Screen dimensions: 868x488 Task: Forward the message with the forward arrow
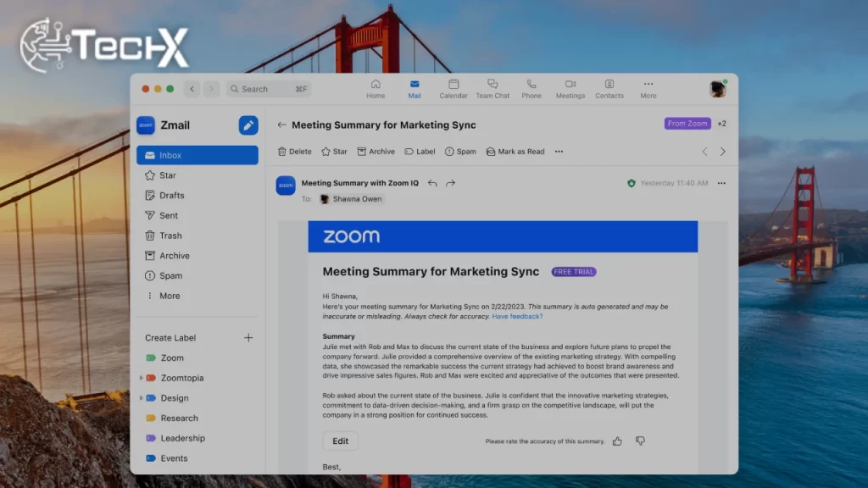pyautogui.click(x=452, y=183)
